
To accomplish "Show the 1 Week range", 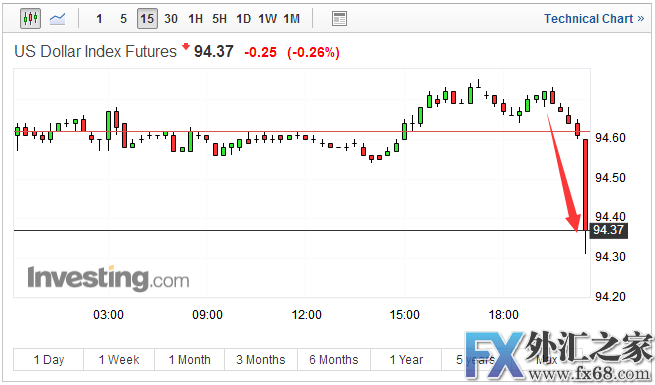I will [119, 360].
